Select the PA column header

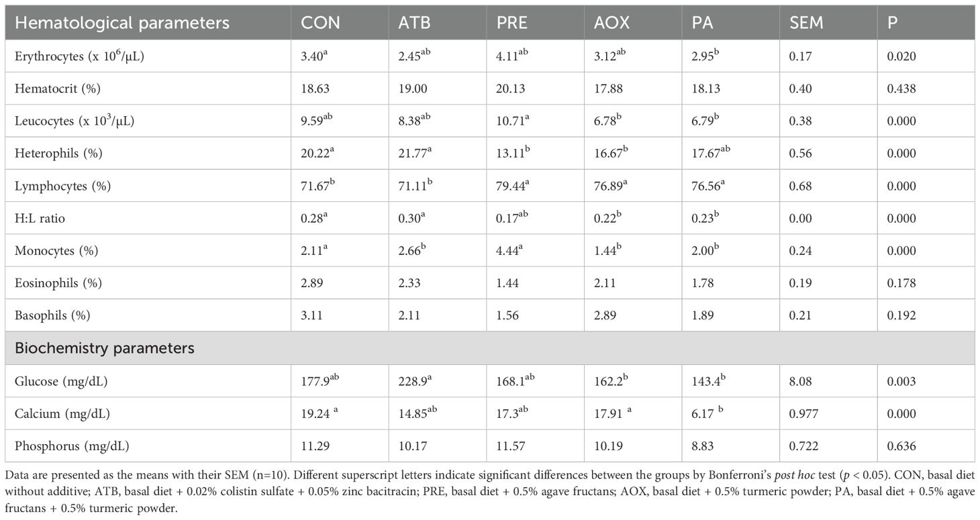703,23
